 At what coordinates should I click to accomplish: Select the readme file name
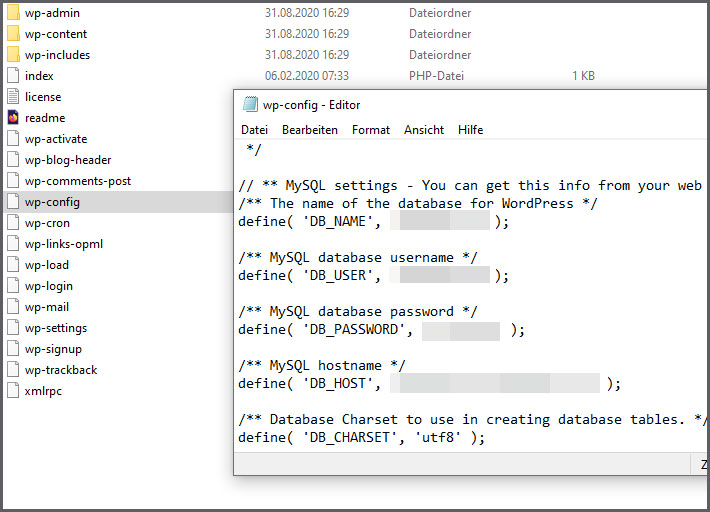coord(45,118)
